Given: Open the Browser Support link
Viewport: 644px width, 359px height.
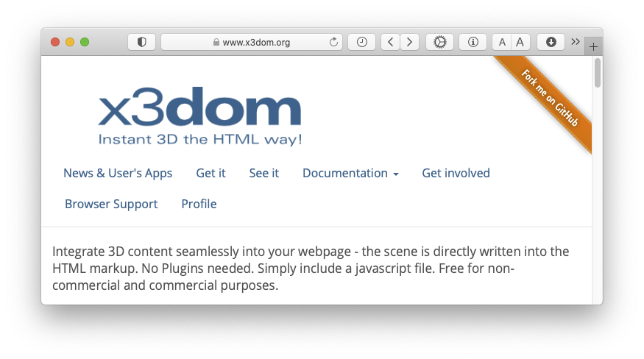Looking at the screenshot, I should tap(111, 204).
